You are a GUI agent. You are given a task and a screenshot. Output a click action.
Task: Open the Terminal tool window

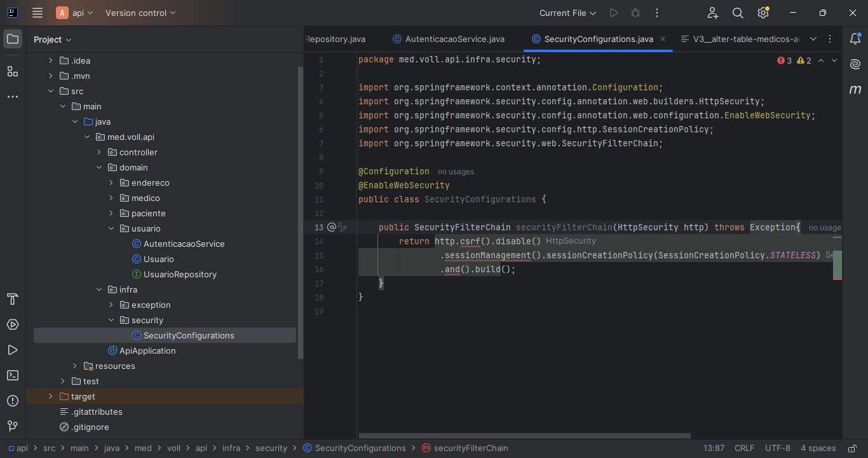coord(13,375)
